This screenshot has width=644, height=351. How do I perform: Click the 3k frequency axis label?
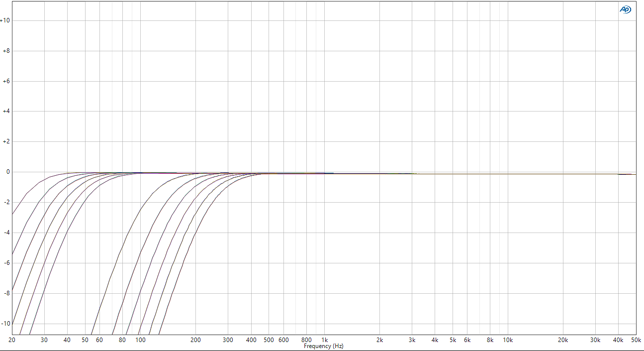coord(412,340)
